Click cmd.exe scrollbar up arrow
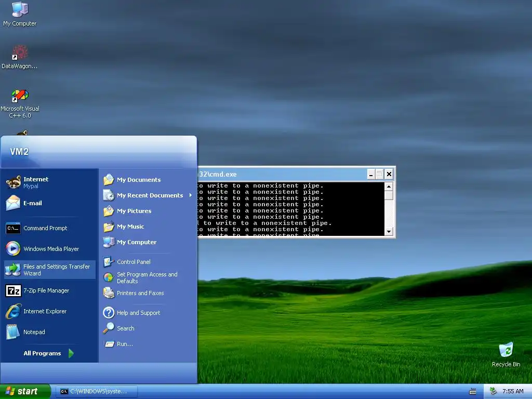This screenshot has width=532, height=399. [x=389, y=187]
